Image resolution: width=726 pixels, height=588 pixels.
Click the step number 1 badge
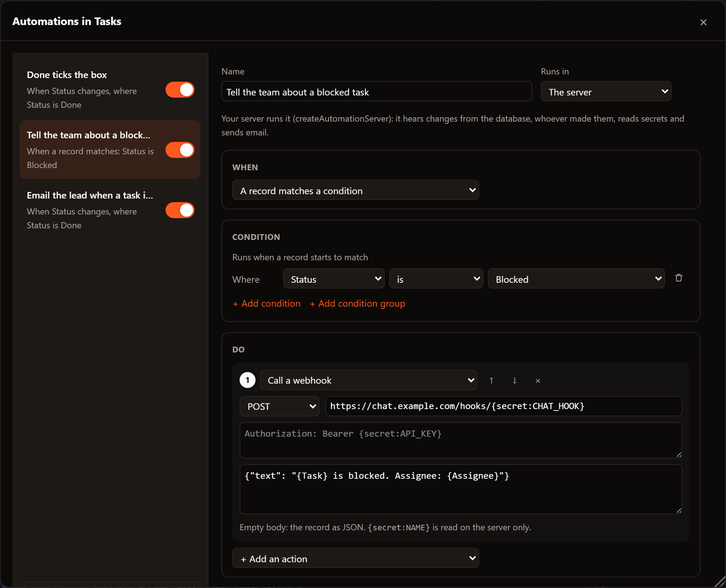[x=248, y=380]
